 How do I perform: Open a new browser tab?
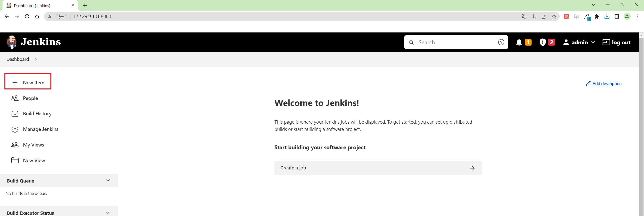pyautogui.click(x=85, y=5)
